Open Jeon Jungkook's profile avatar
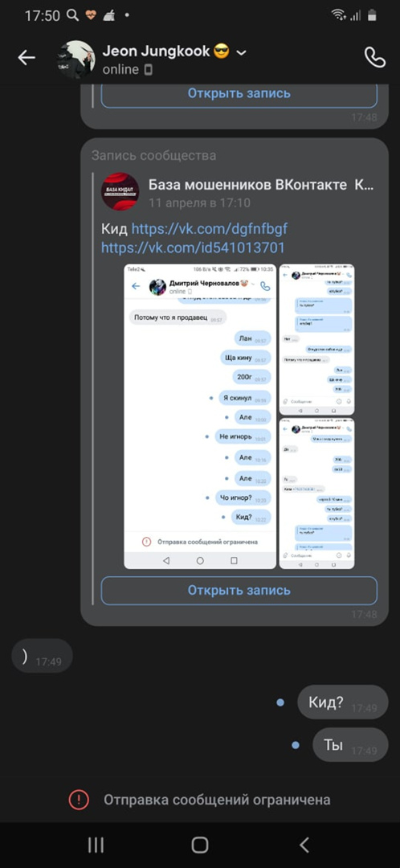This screenshot has height=868, width=400. tap(76, 59)
